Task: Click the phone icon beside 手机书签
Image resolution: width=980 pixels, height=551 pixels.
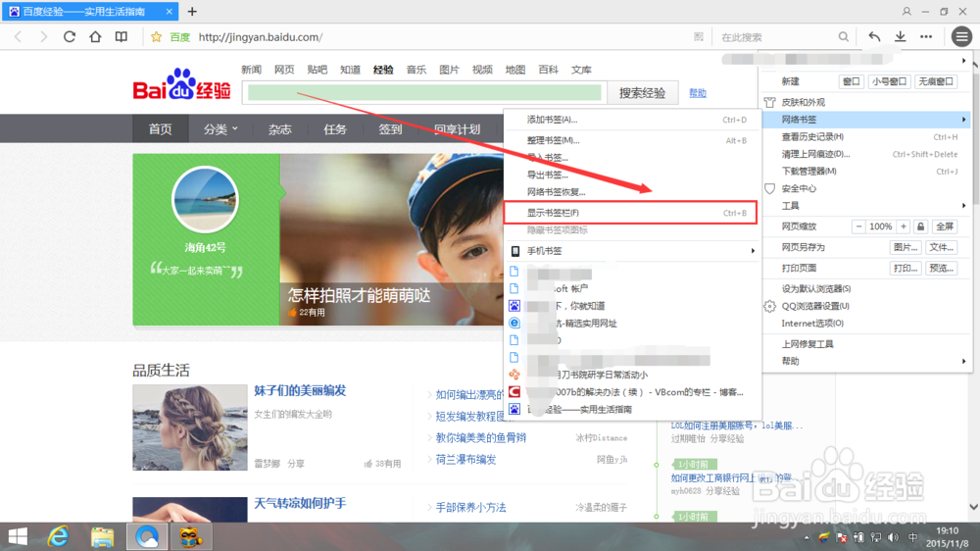Action: pyautogui.click(x=515, y=251)
